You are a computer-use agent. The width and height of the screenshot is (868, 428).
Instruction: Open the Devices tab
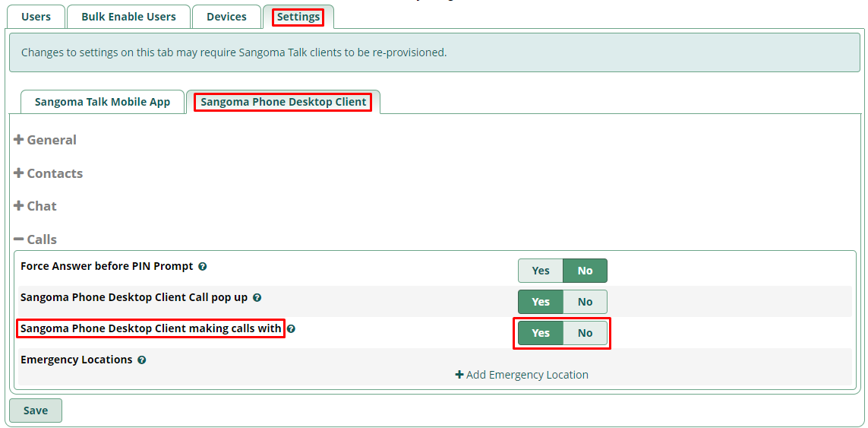point(226,17)
